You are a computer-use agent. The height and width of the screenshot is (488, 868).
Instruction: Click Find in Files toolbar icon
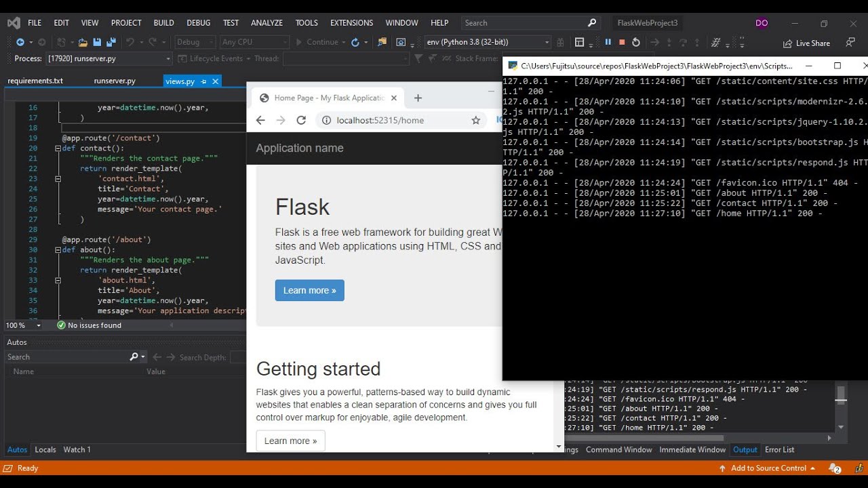point(382,42)
